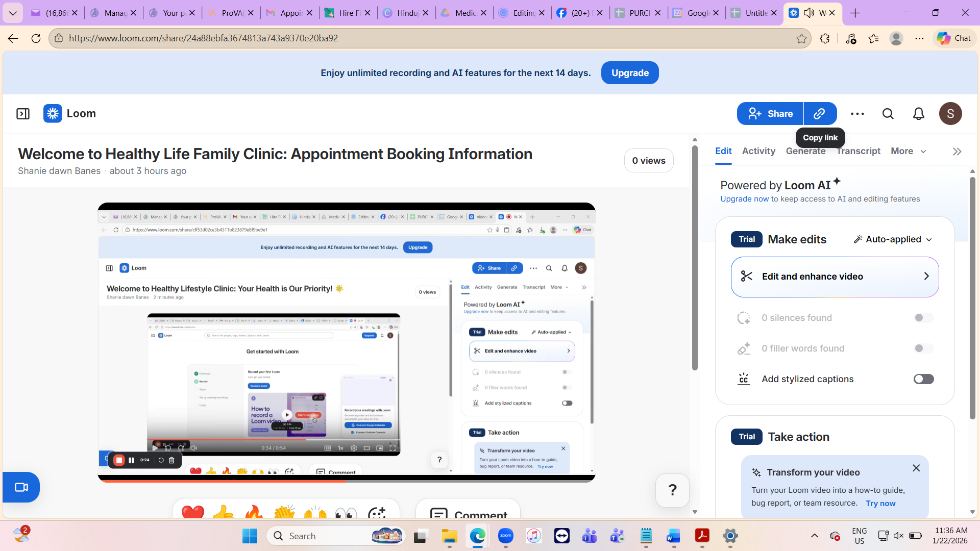Click the Upgrade button in banner
980x551 pixels.
click(x=630, y=73)
